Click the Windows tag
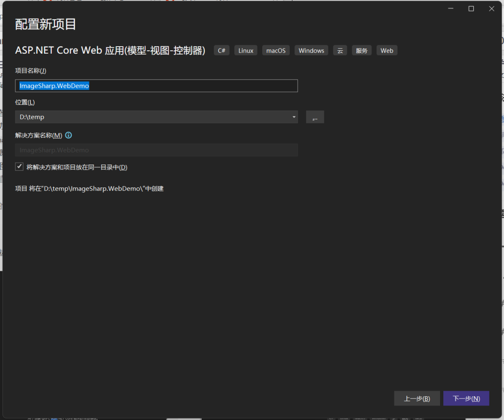The height and width of the screenshot is (420, 504). 311,50
